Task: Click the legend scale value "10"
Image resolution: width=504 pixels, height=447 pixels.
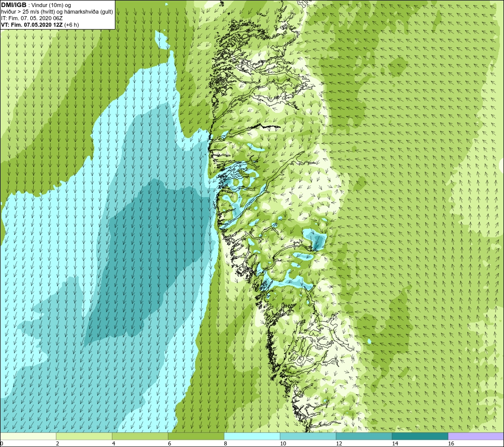Action: click(283, 444)
